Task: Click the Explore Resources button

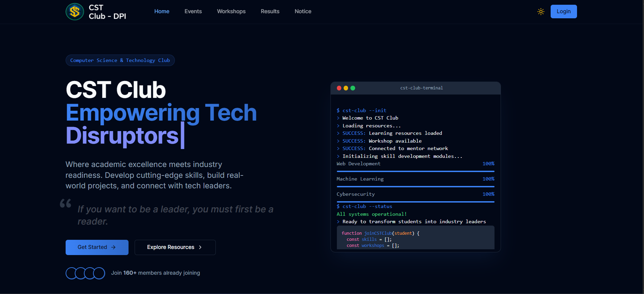Action: click(x=175, y=247)
